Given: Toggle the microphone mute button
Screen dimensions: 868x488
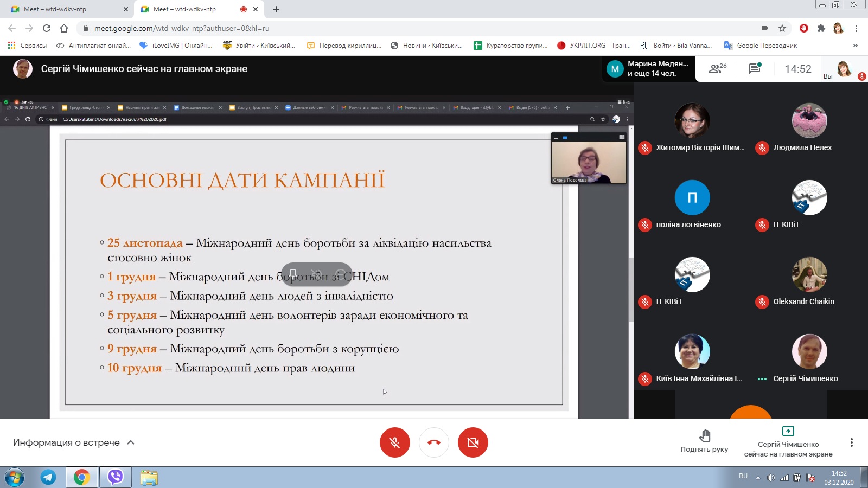Looking at the screenshot, I should pyautogui.click(x=395, y=442).
